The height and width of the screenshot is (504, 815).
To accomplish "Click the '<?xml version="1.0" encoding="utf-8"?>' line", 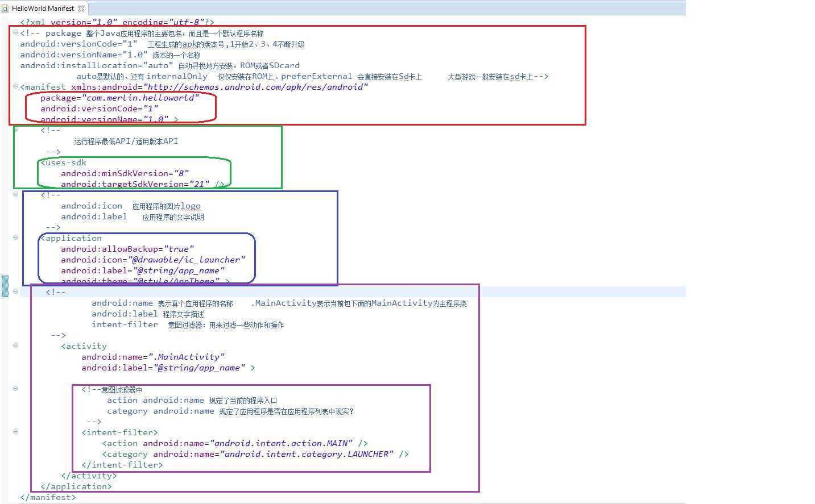I will point(117,22).
